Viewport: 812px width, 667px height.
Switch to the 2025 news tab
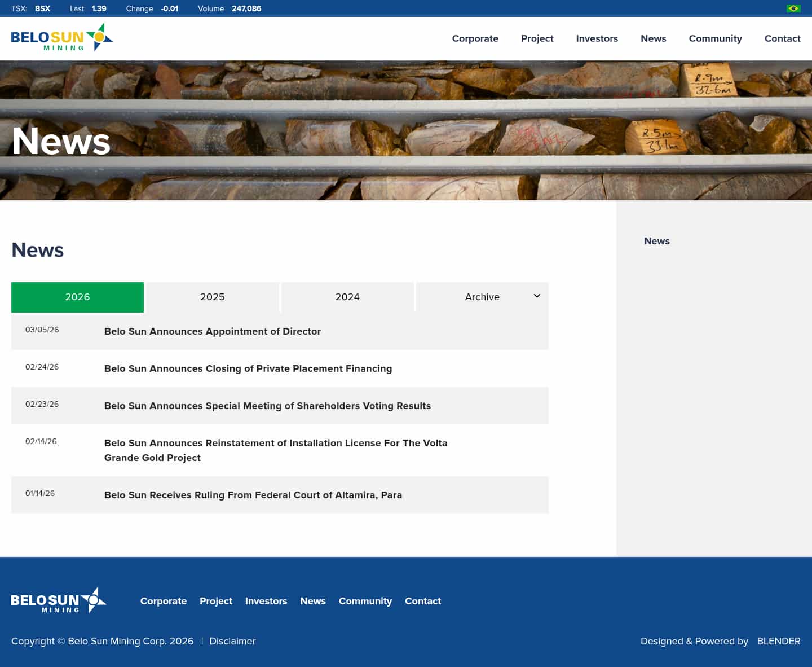[212, 297]
